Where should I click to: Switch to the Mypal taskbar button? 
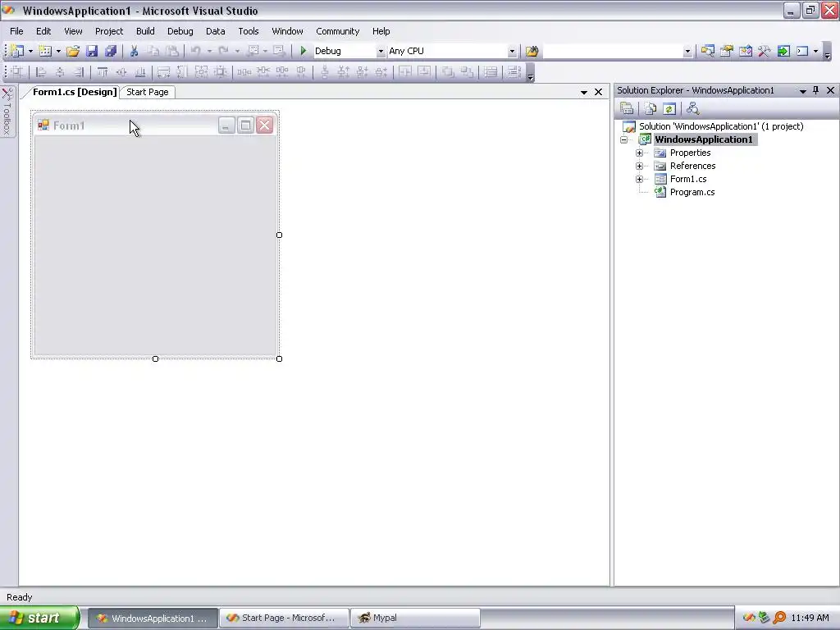point(415,619)
